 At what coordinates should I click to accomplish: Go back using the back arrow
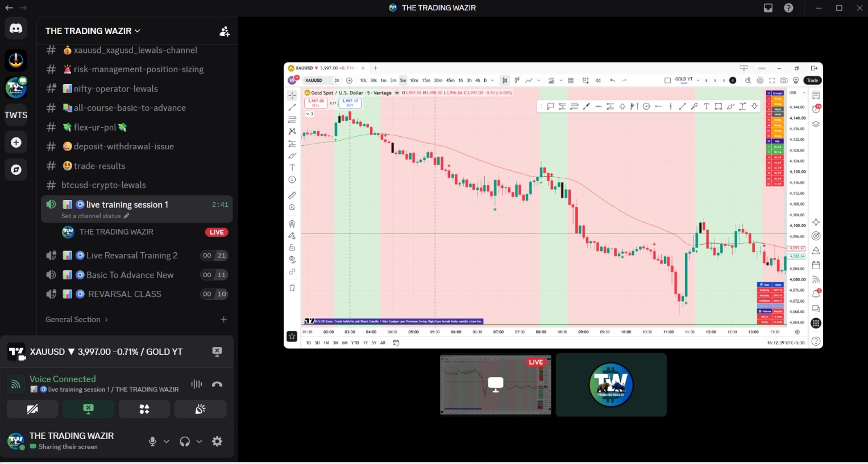(x=9, y=8)
